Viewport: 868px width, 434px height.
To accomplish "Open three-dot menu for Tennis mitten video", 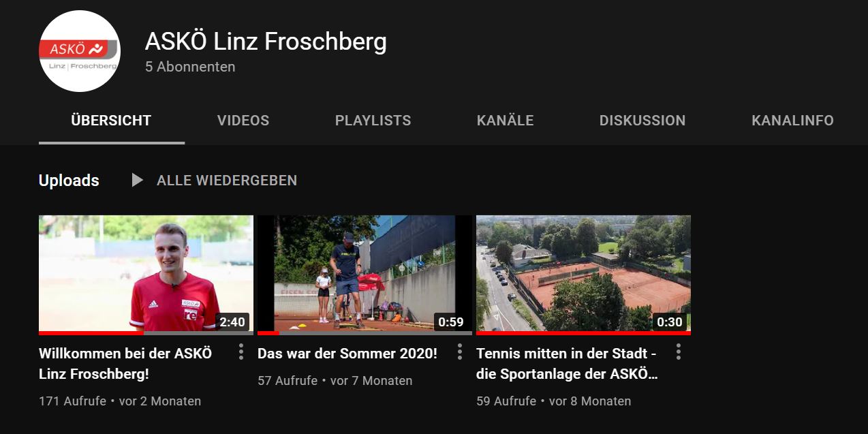I will pyautogui.click(x=679, y=352).
